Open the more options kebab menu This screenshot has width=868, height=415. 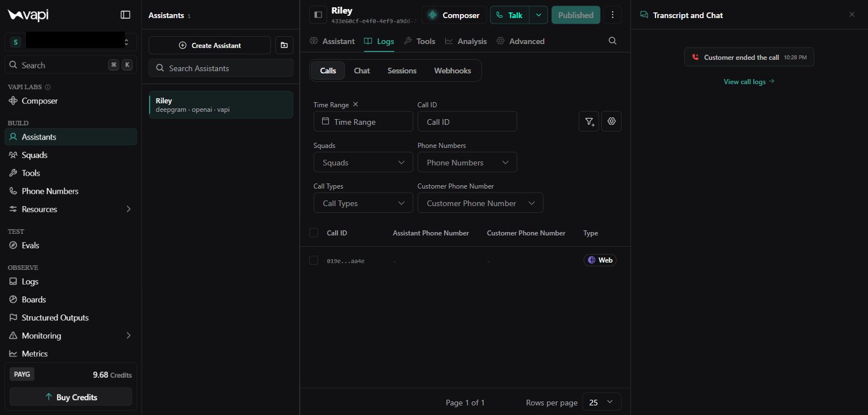coord(613,15)
